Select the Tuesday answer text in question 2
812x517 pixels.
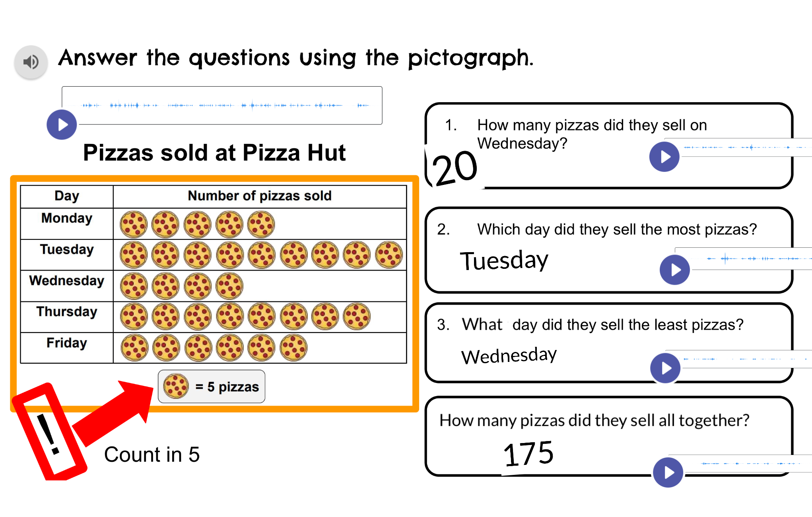[504, 261]
